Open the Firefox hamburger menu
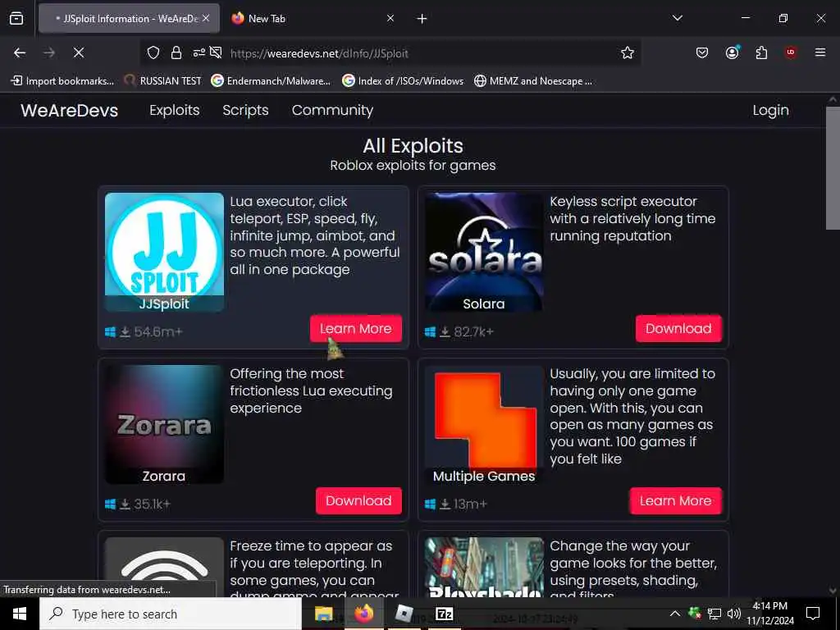840x630 pixels. pyautogui.click(x=819, y=52)
